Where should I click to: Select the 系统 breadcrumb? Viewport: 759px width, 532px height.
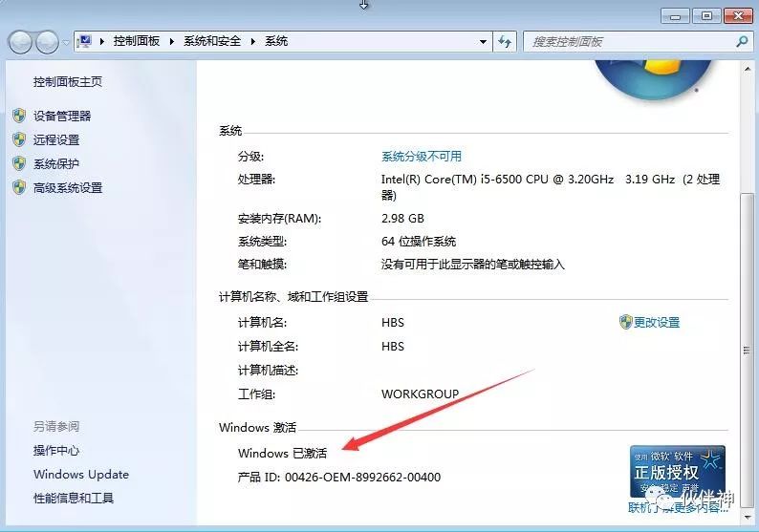coord(276,41)
